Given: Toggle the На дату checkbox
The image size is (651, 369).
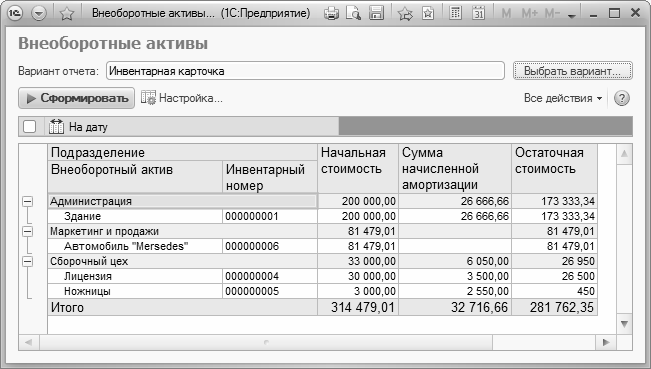Looking at the screenshot, I should 30,127.
